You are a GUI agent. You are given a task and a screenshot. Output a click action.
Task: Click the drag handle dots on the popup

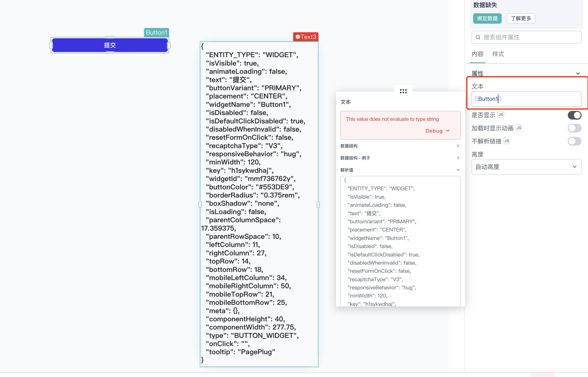pyautogui.click(x=403, y=91)
